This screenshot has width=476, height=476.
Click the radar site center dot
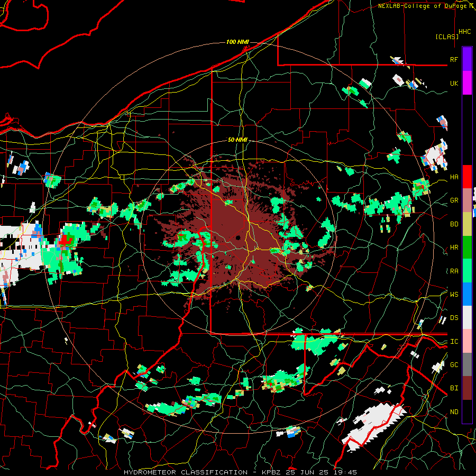tap(239, 237)
